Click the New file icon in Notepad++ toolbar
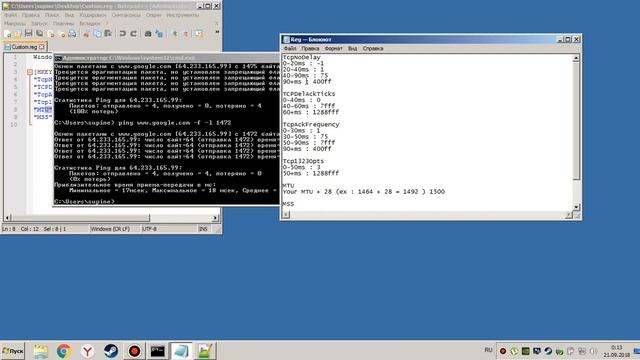Viewport: 640px width, 360px height. pos(8,34)
